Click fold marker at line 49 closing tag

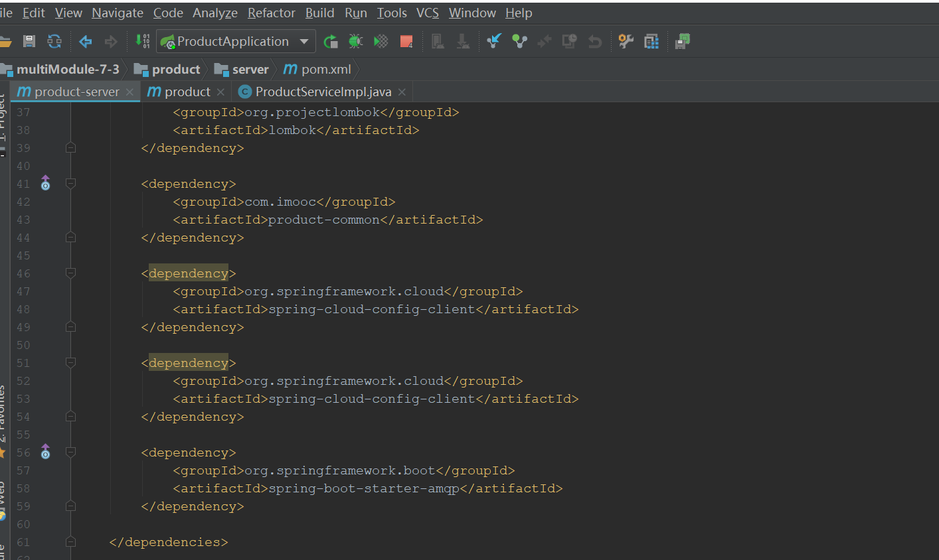(70, 326)
